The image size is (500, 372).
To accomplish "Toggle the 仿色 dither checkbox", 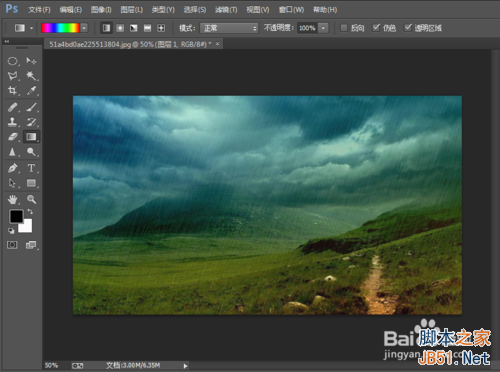I will pyautogui.click(x=376, y=28).
